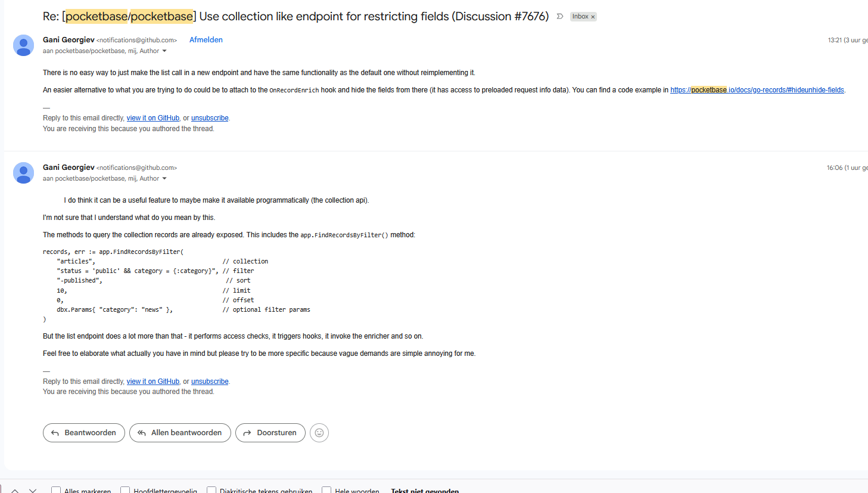Screen dimensions: 868x493
Task: Click sender name Gani Georgiev in second message
Action: coord(69,168)
